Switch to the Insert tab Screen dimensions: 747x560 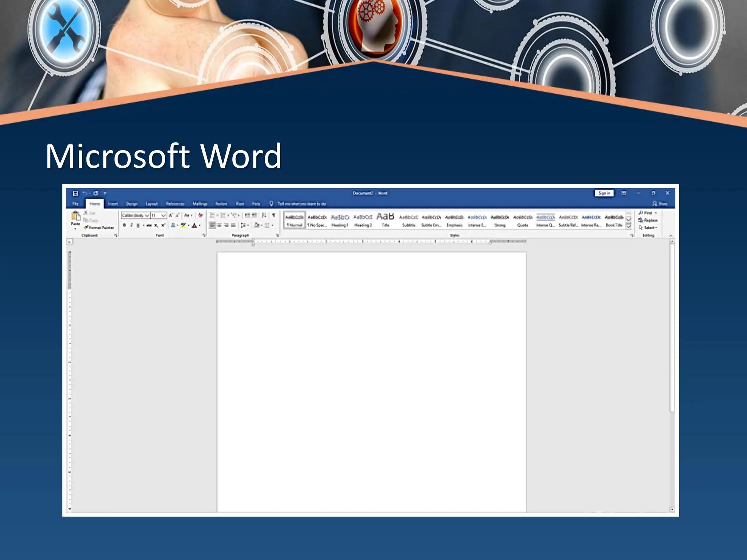pyautogui.click(x=113, y=203)
